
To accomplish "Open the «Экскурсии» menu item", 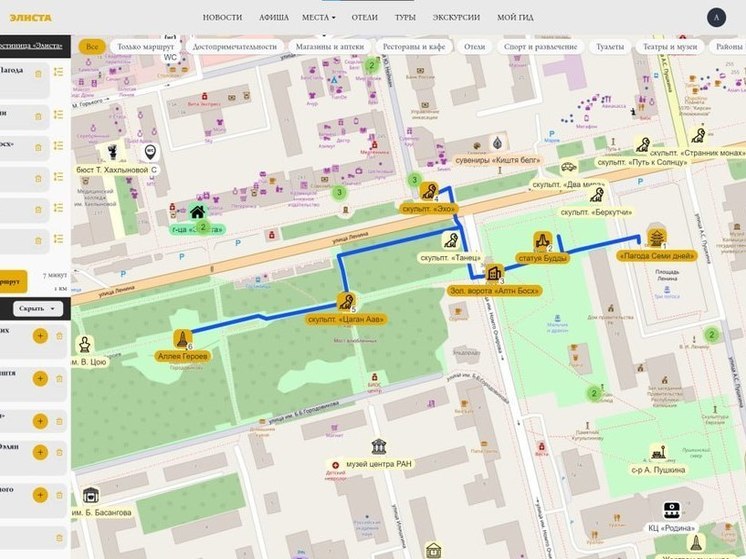I will pos(456,17).
